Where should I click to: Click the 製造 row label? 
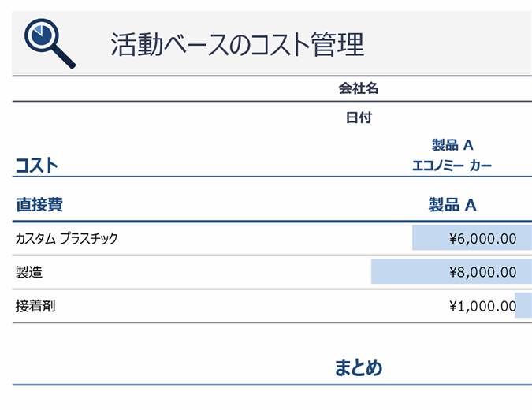[x=29, y=273]
